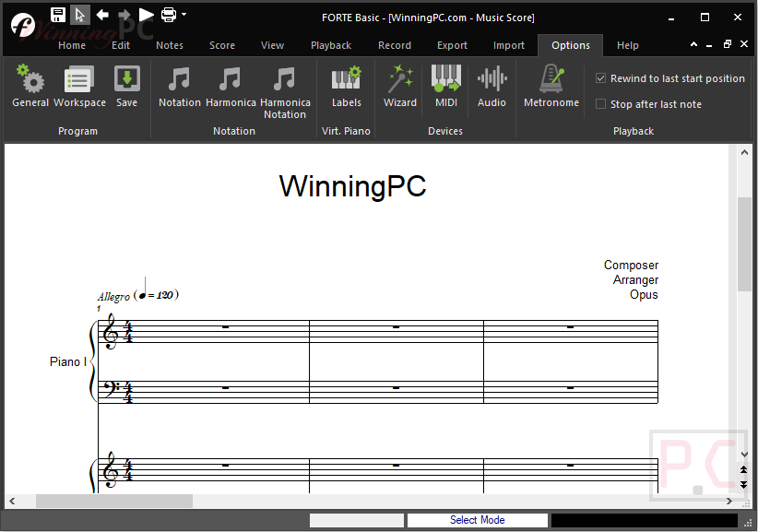Open the Export tab

click(x=452, y=45)
